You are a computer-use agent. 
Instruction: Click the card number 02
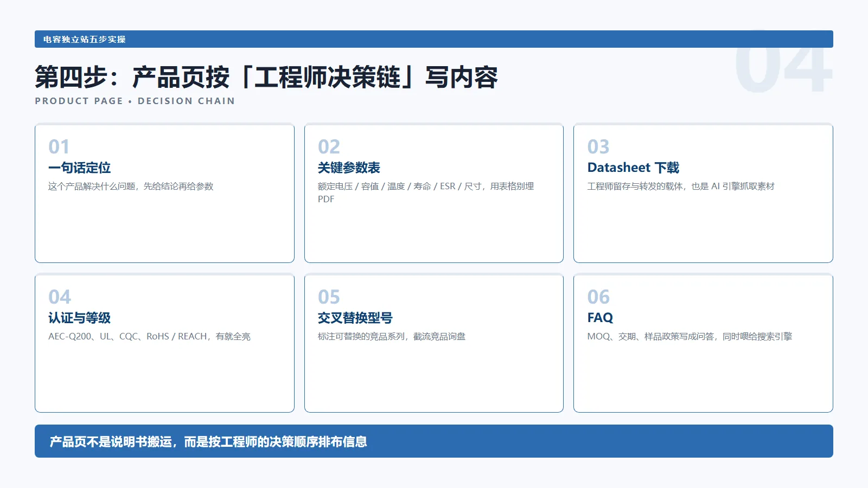[329, 147]
